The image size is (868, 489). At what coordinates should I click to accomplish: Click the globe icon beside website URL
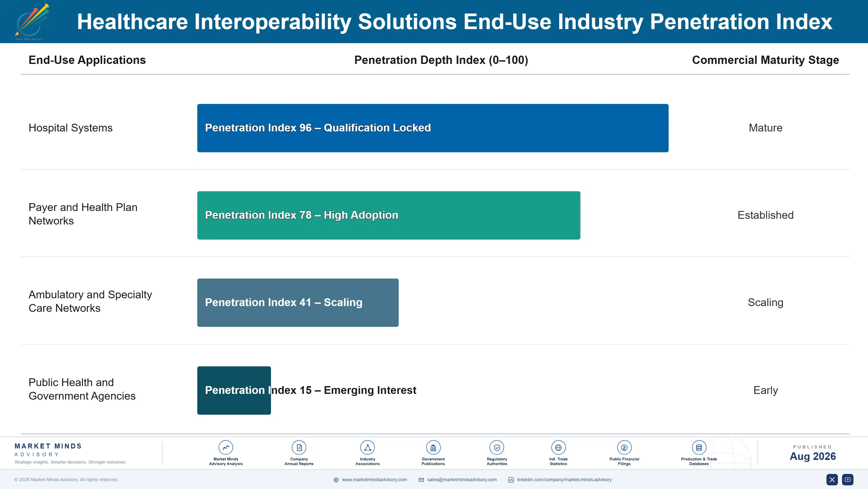coord(336,480)
